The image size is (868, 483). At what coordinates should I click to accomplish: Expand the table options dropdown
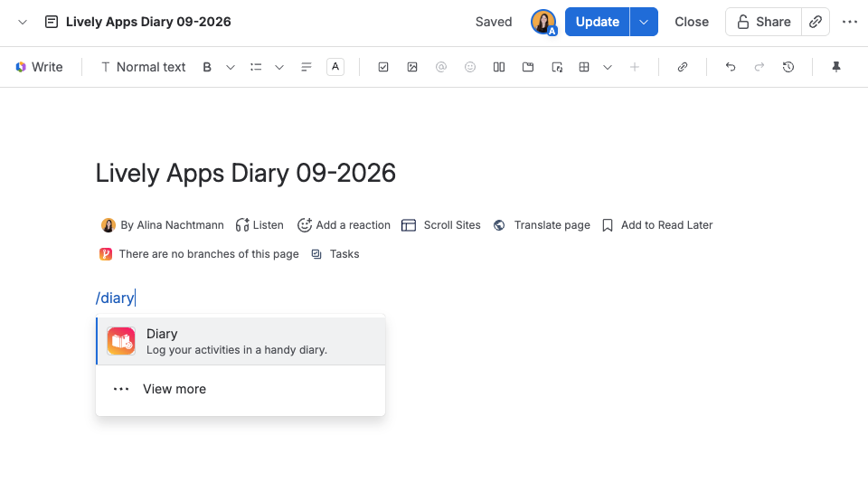[x=608, y=67]
